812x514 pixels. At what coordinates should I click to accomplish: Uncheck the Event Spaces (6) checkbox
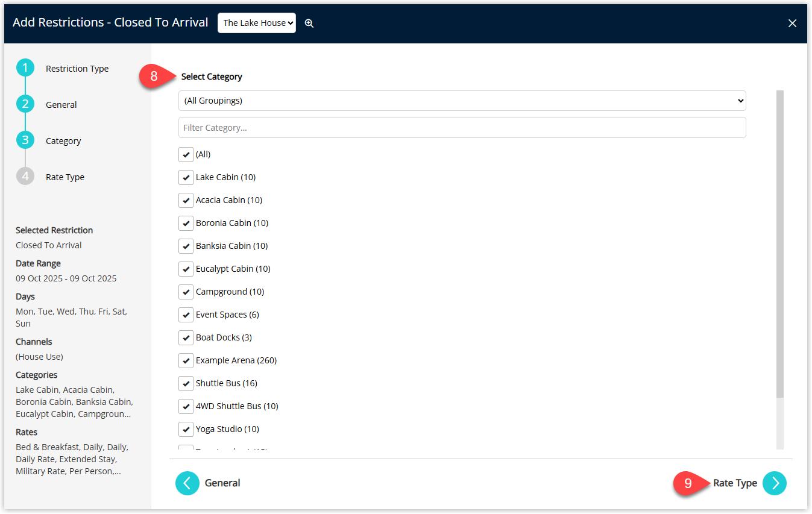pos(186,315)
